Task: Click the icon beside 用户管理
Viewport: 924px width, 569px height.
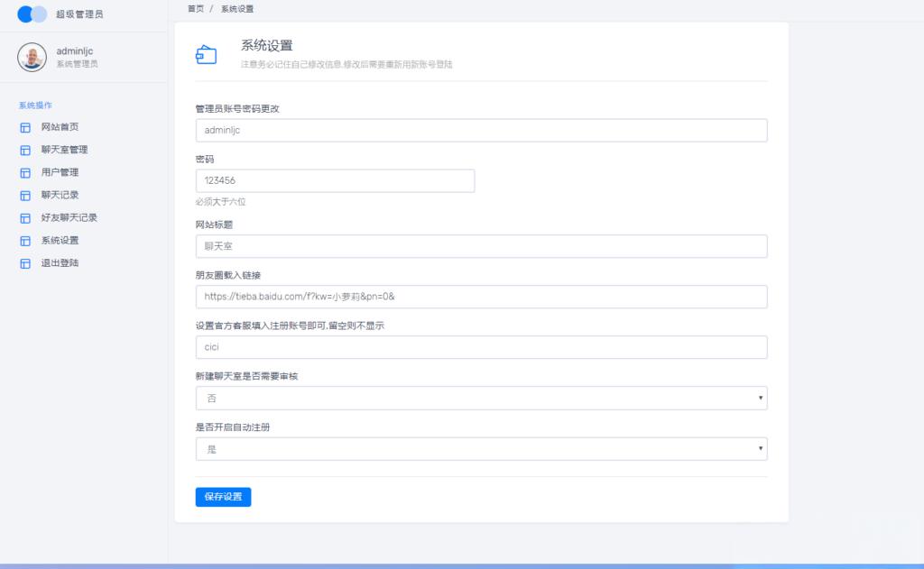Action: coord(25,172)
